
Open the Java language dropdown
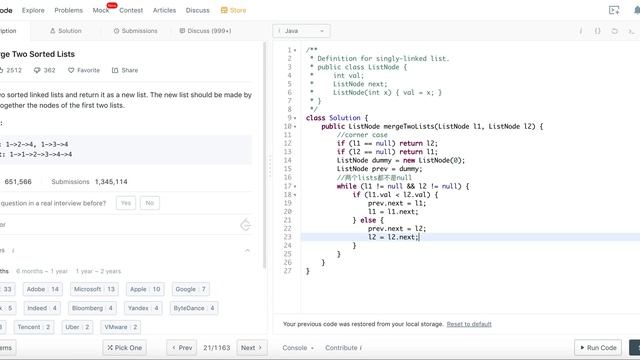(x=301, y=31)
